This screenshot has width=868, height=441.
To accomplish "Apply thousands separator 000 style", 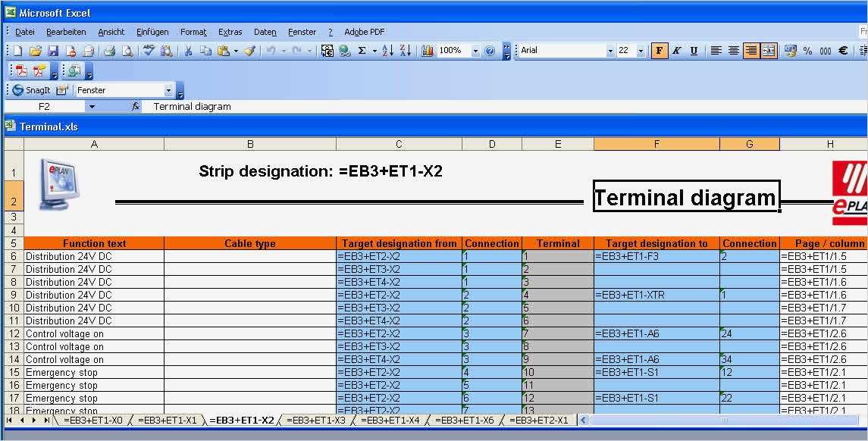I will [826, 51].
